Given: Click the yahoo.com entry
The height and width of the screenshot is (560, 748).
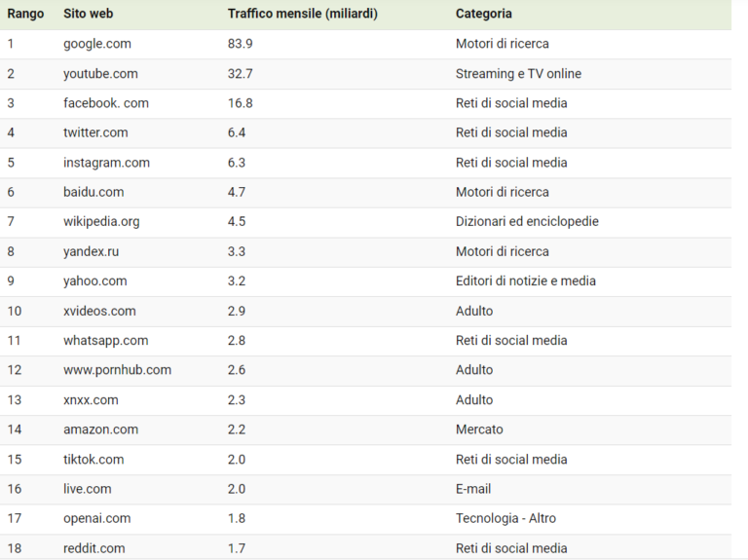Looking at the screenshot, I should [95, 280].
